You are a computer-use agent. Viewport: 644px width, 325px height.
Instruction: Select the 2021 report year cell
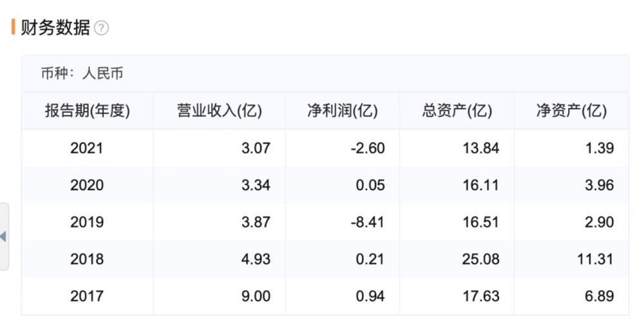(87, 148)
